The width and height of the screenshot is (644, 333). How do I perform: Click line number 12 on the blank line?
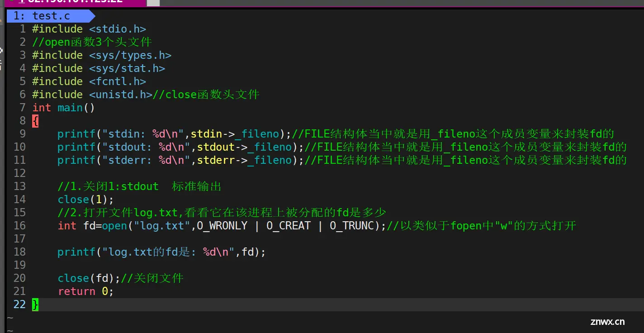click(19, 173)
